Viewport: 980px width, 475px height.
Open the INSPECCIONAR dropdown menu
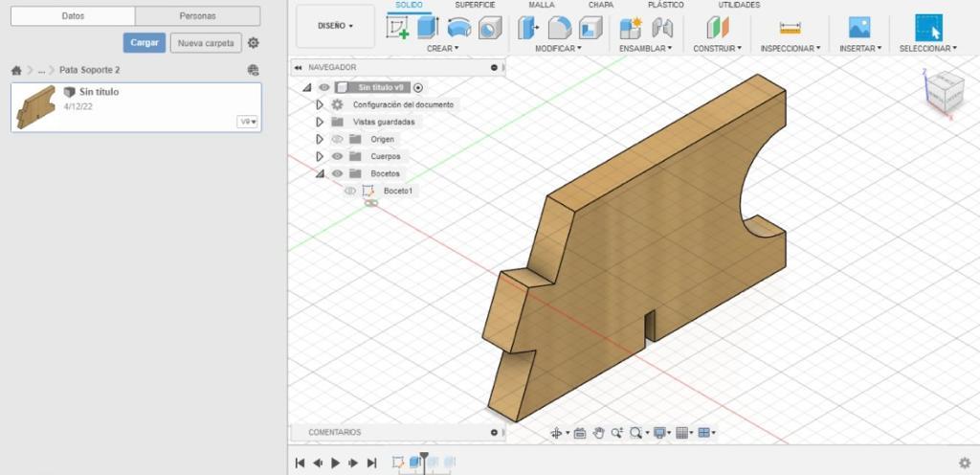click(x=791, y=48)
